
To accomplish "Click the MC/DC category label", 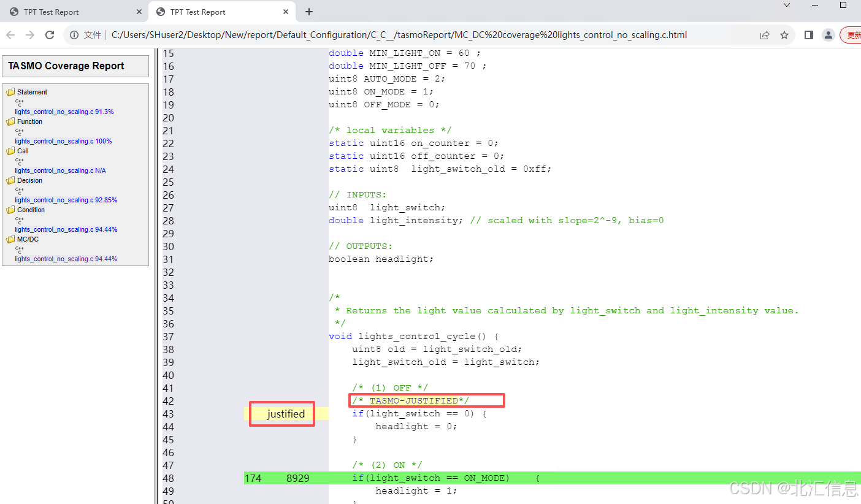I will [x=28, y=239].
